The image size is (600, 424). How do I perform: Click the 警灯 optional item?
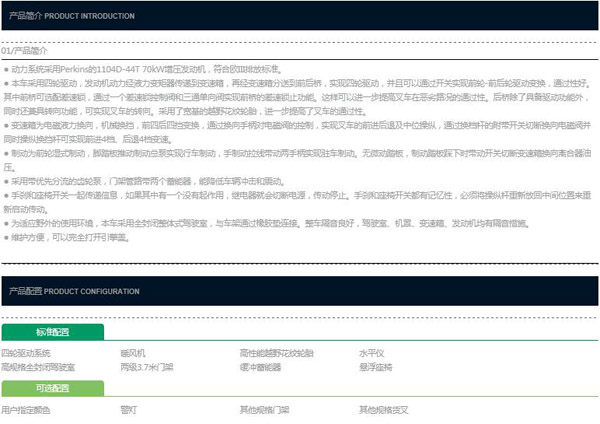point(128,409)
